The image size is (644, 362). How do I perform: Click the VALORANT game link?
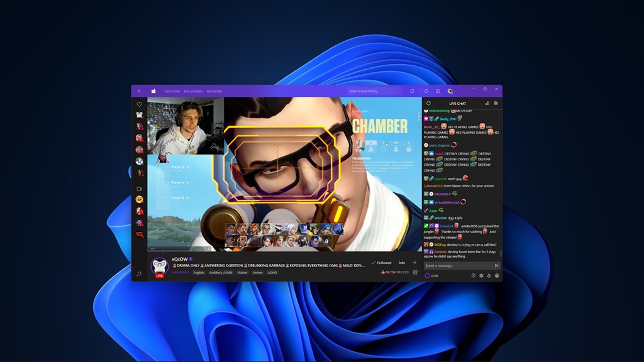(x=180, y=273)
